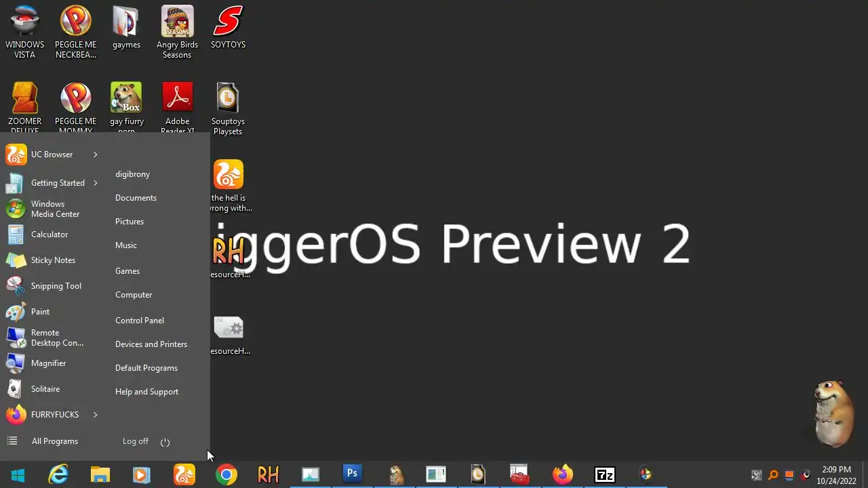Switch to Photoshop on the taskbar
The height and width of the screenshot is (488, 868).
tap(352, 475)
